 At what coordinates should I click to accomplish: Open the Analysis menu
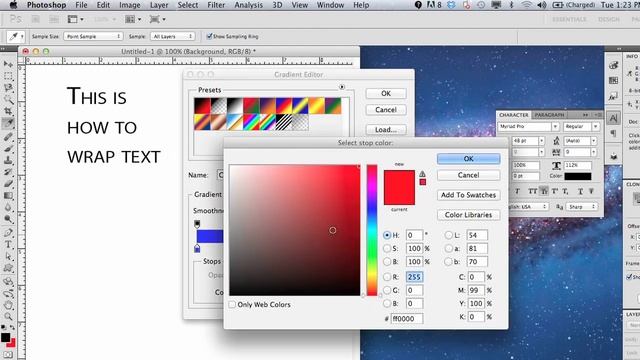click(x=249, y=5)
